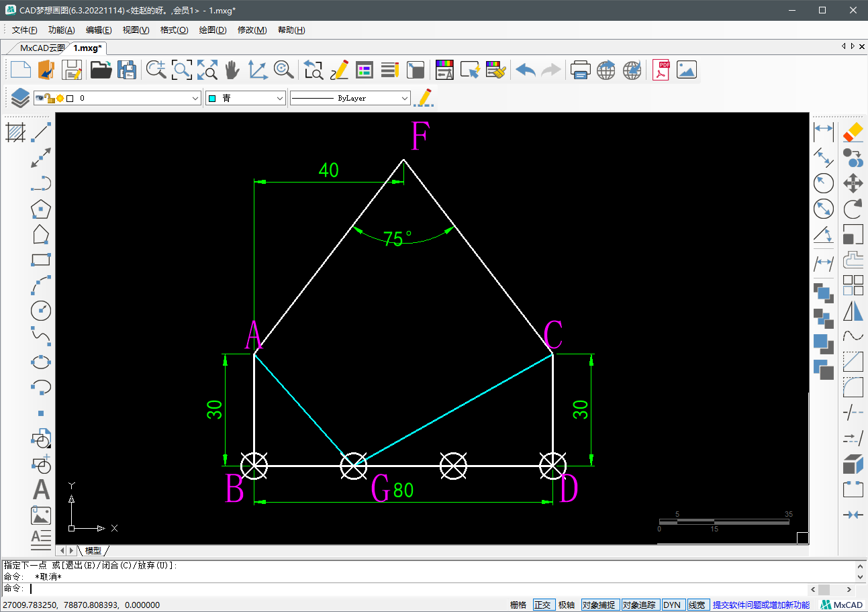
Task: Open the 视图(V) menu
Action: tap(136, 30)
